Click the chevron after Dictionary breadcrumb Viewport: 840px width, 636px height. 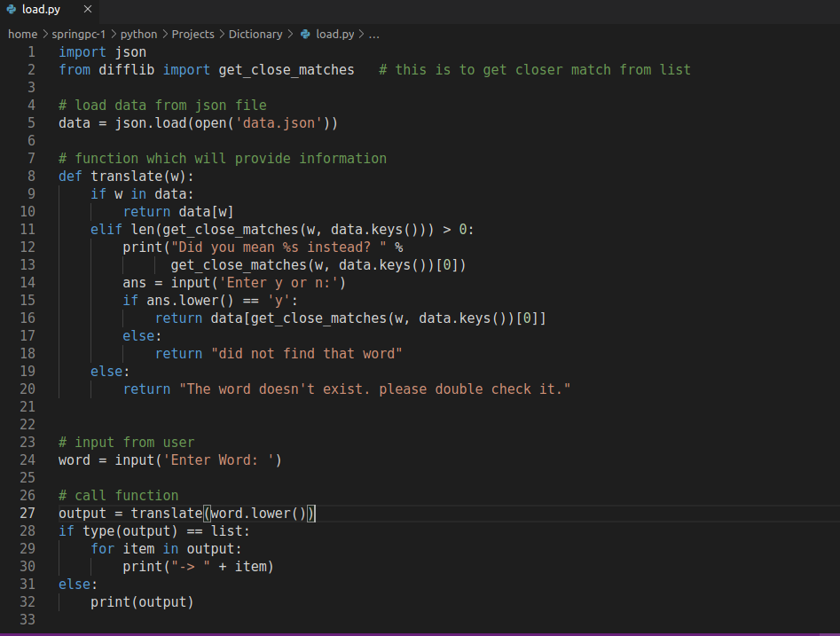(x=290, y=35)
